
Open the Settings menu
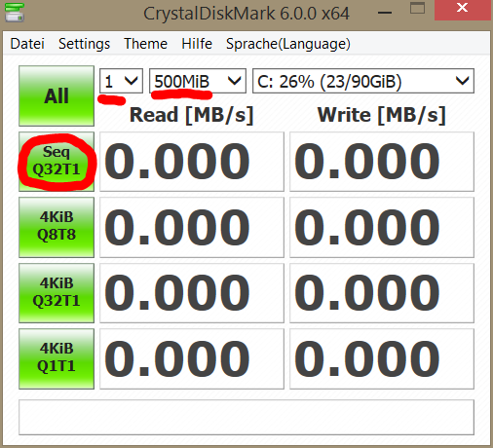(x=85, y=44)
